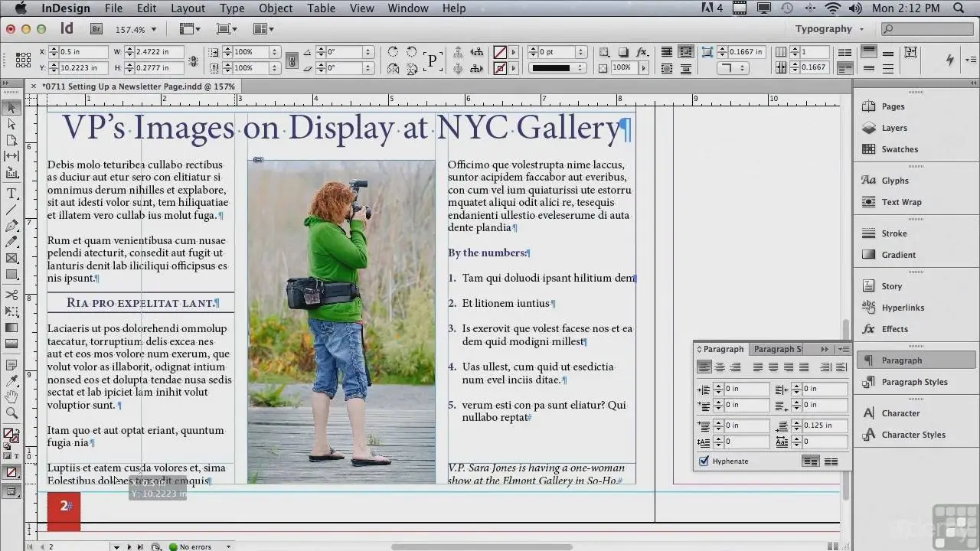Pick the Pen tool

tap(11, 226)
